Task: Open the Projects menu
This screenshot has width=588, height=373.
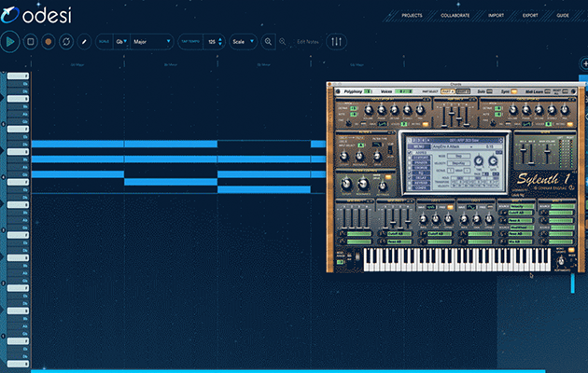Action: coord(411,16)
